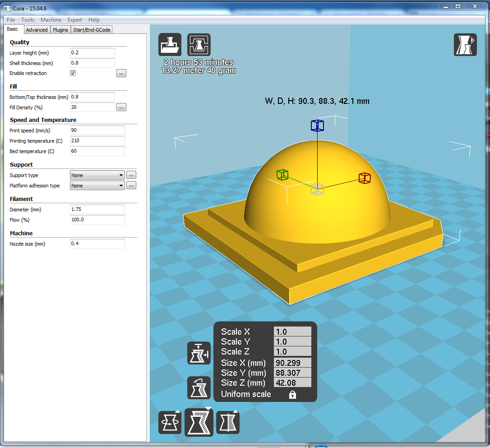Click the Save toolpath icon

pos(199,45)
